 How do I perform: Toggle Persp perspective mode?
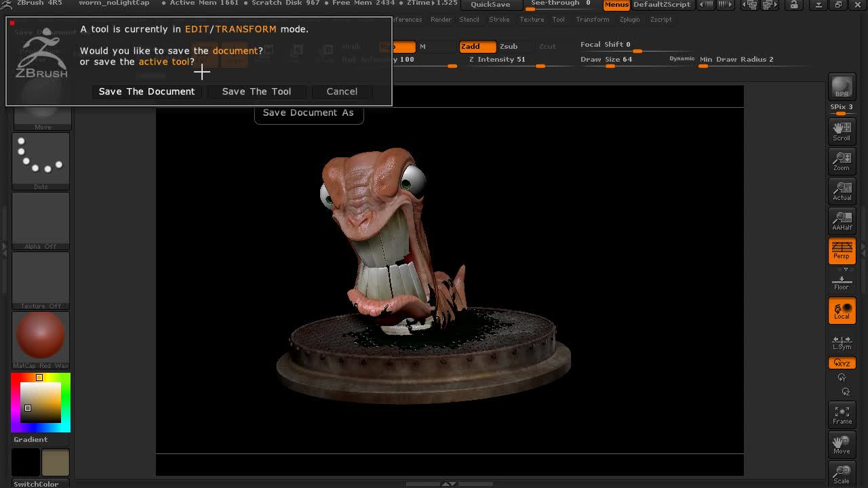pyautogui.click(x=842, y=250)
